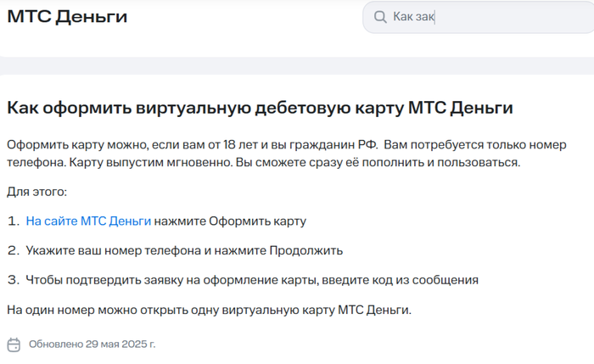
Task: Click the sentence "Карту выпустим мгновенно"
Action: click(139, 162)
